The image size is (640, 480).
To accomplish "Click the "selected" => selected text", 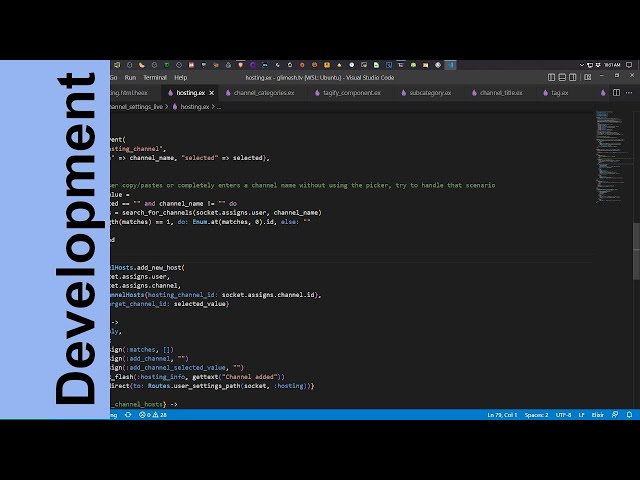I will pyautogui.click(x=222, y=158).
